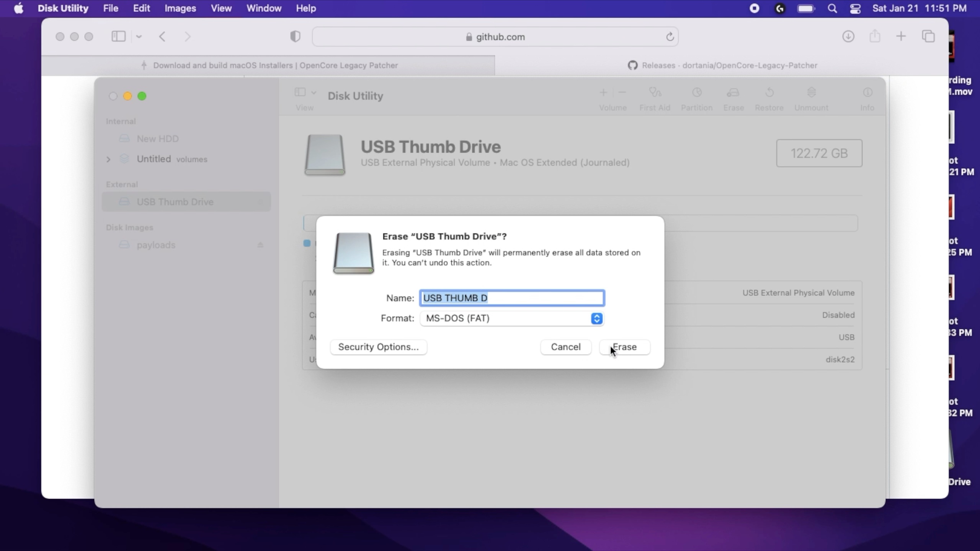Open Safari tab group dropdown chevron
980x551 pixels.
139,37
